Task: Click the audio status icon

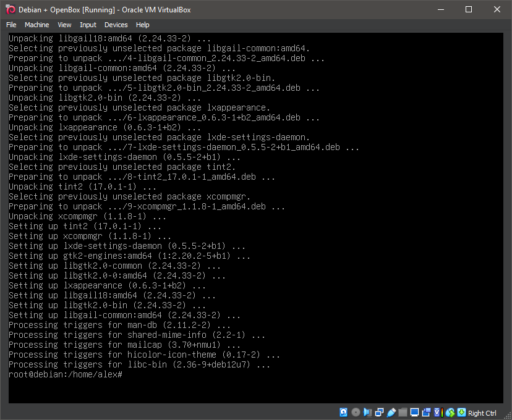Action: tap(367, 413)
